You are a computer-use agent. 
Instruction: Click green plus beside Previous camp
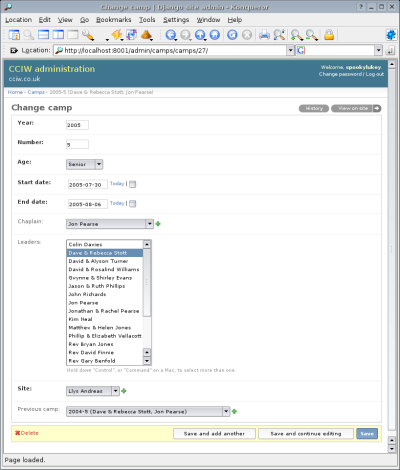(234, 412)
